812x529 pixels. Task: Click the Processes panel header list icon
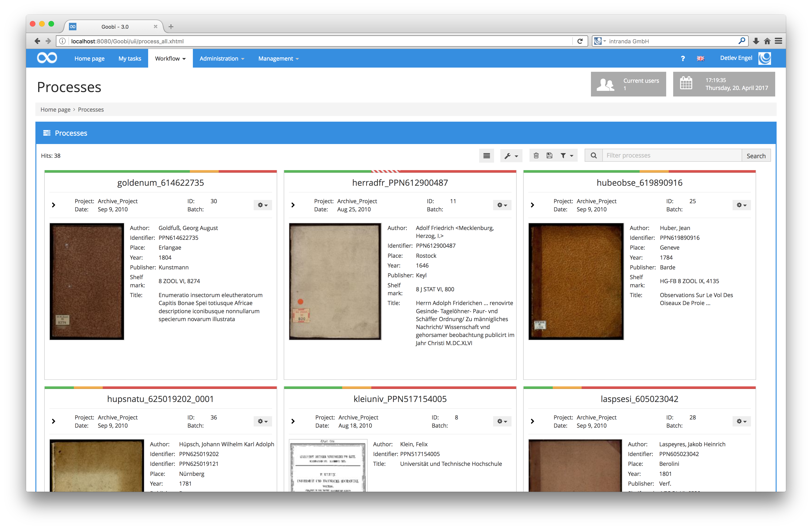(x=47, y=133)
